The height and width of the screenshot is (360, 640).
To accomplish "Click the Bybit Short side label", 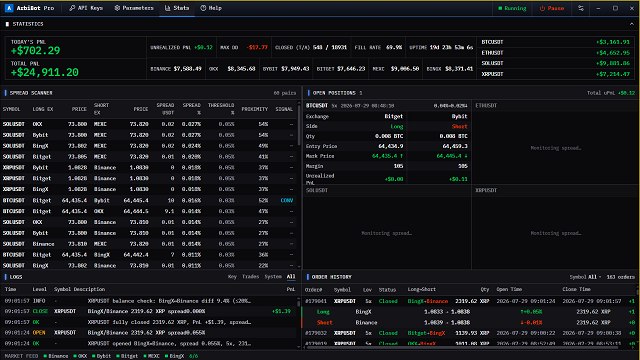I will point(460,127).
